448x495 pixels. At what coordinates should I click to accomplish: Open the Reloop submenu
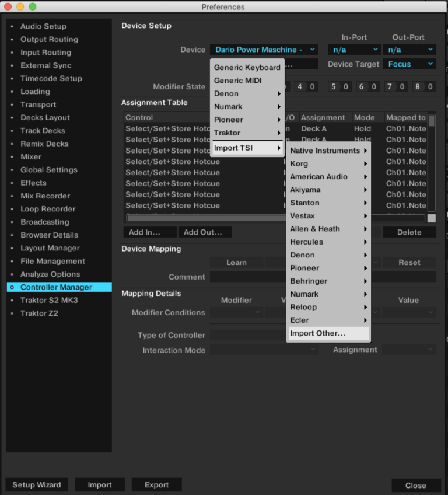coord(328,307)
